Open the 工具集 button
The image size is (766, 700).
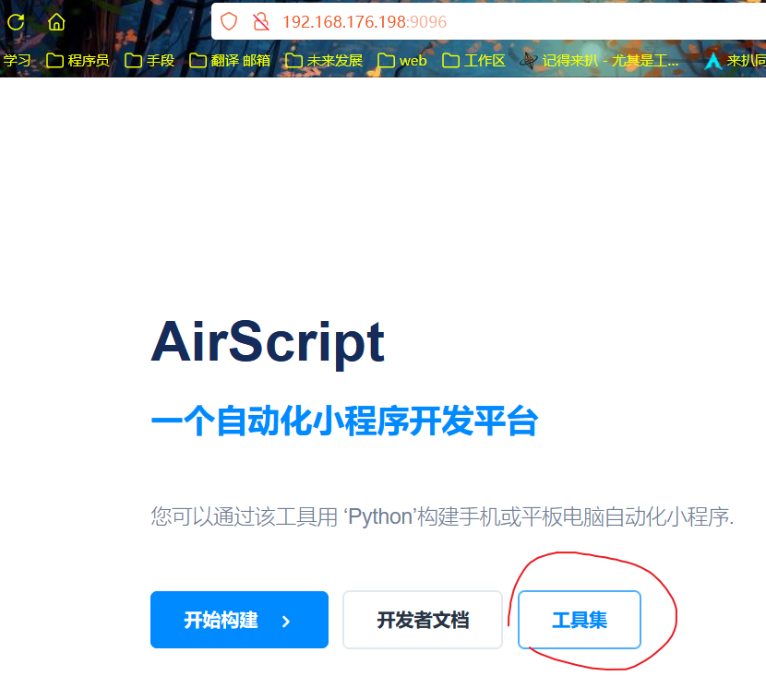(x=580, y=620)
